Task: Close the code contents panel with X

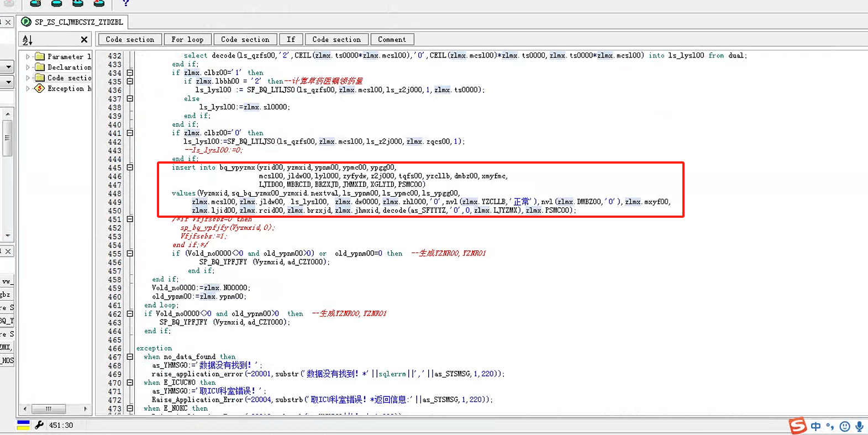Action: click(84, 39)
